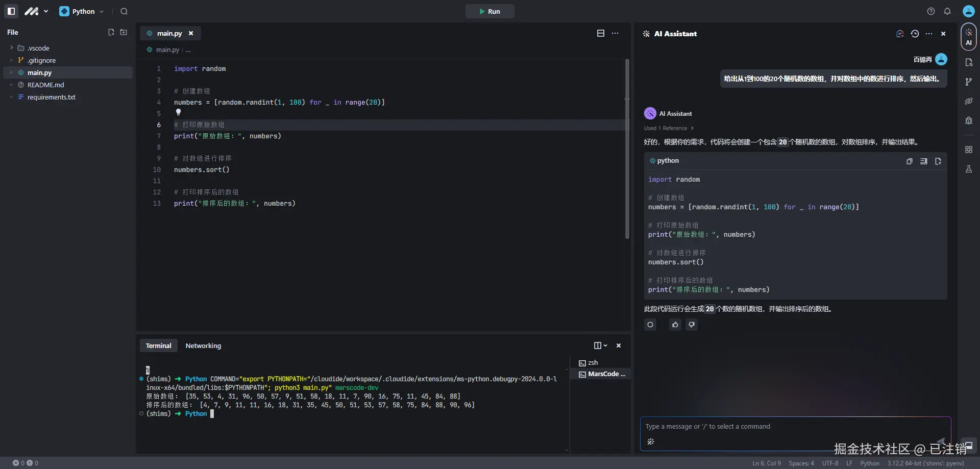The image size is (980, 469).
Task: Create a new folder in File panel
Action: [124, 32]
